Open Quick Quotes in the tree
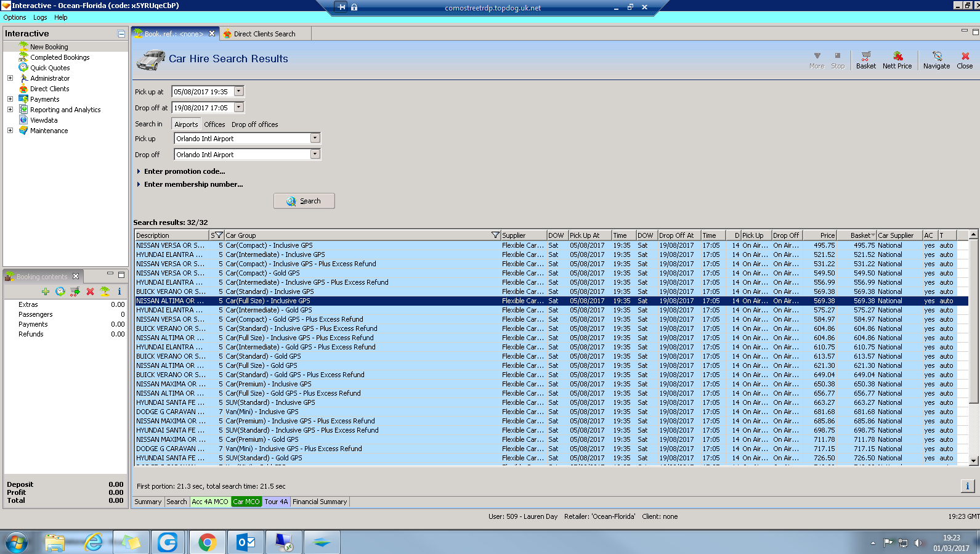Image resolution: width=980 pixels, height=554 pixels. pos(50,68)
